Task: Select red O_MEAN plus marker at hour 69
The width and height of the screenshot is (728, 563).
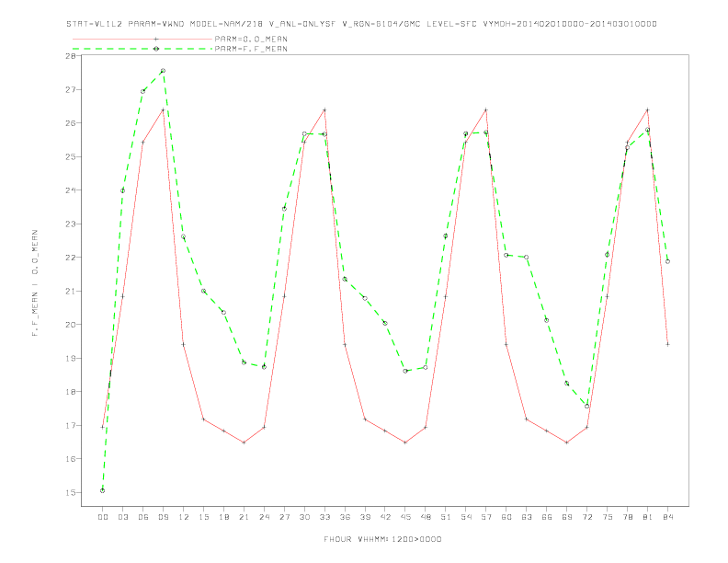Action: point(567,442)
